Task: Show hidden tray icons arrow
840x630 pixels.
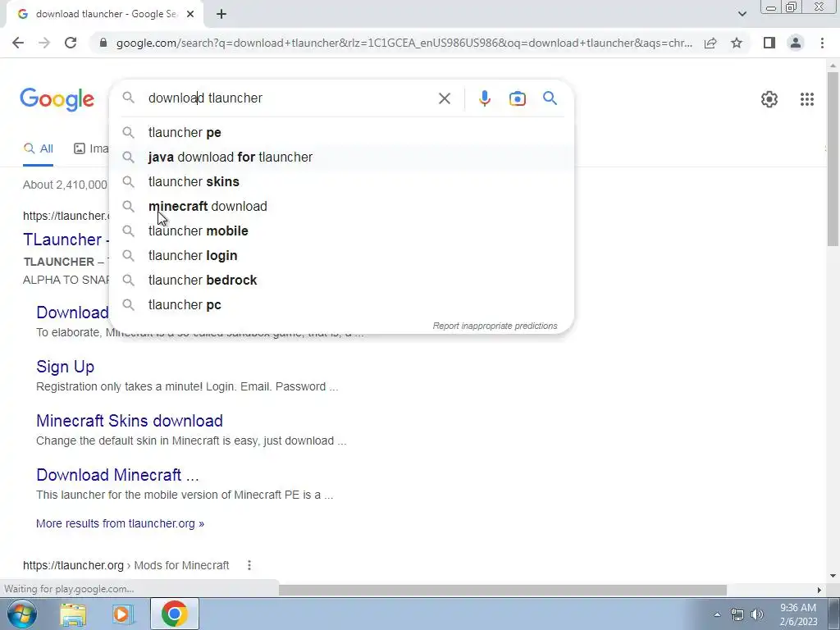Action: pyautogui.click(x=717, y=614)
